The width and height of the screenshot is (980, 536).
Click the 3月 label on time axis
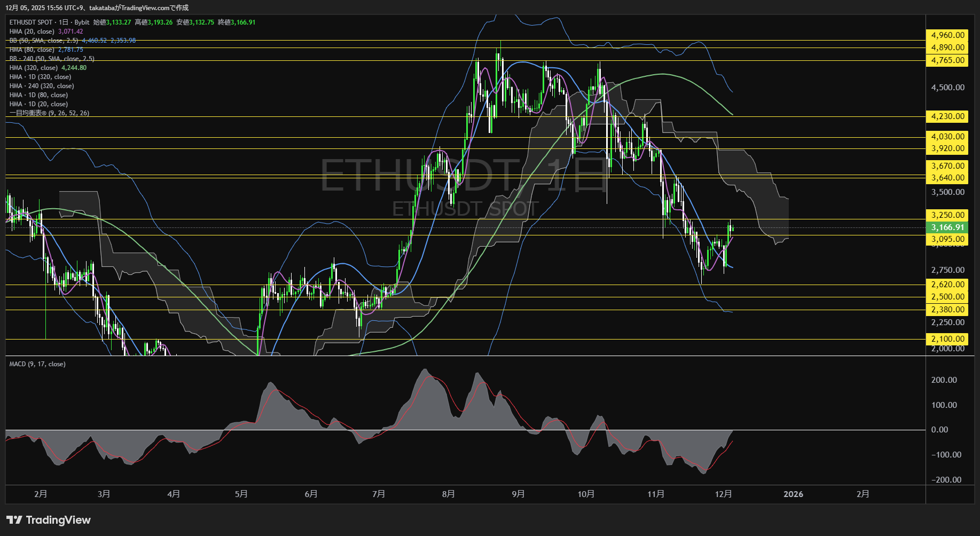[104, 494]
